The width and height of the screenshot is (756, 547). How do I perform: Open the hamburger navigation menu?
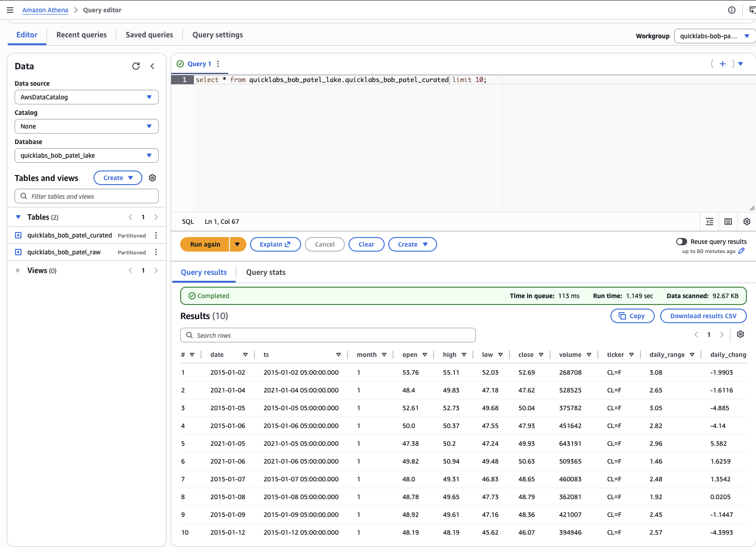(x=10, y=10)
